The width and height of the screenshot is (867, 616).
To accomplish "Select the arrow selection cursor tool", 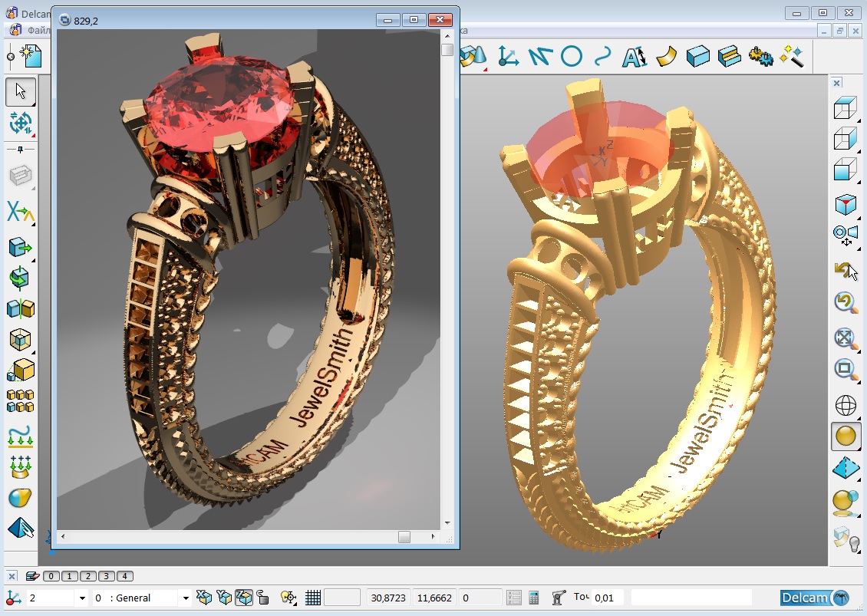I will coord(21,92).
